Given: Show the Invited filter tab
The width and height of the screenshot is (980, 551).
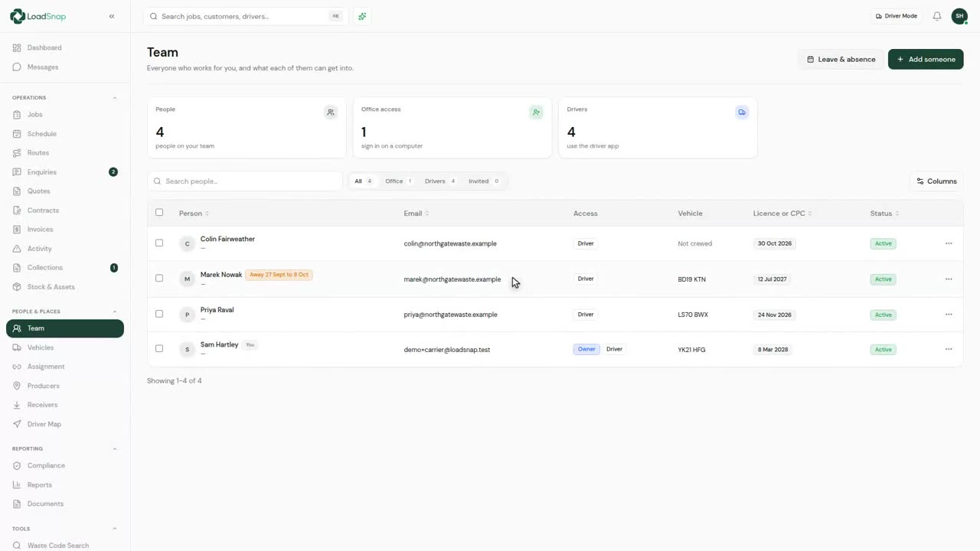Looking at the screenshot, I should tap(484, 181).
